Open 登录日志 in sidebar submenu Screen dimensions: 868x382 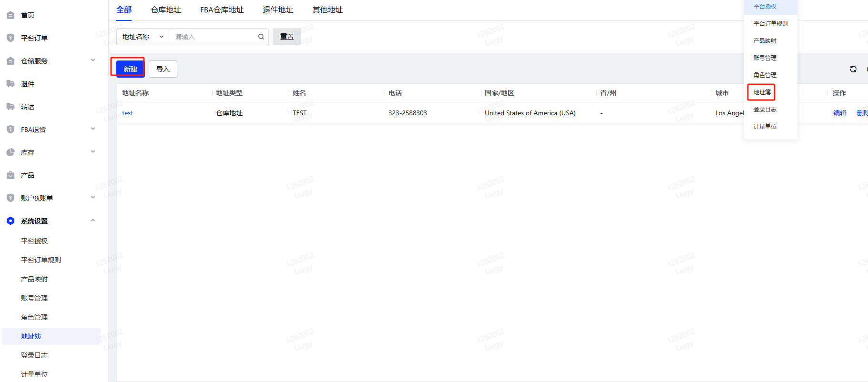point(34,355)
